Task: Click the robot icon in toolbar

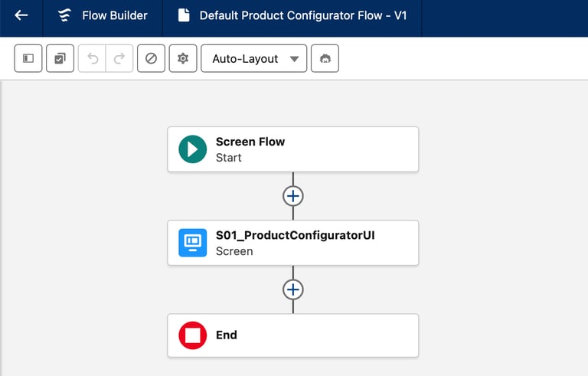Action: pyautogui.click(x=325, y=59)
